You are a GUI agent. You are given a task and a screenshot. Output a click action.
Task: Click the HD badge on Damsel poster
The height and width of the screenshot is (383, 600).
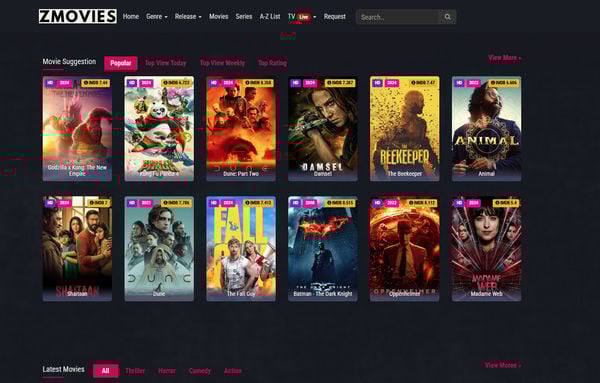point(295,83)
